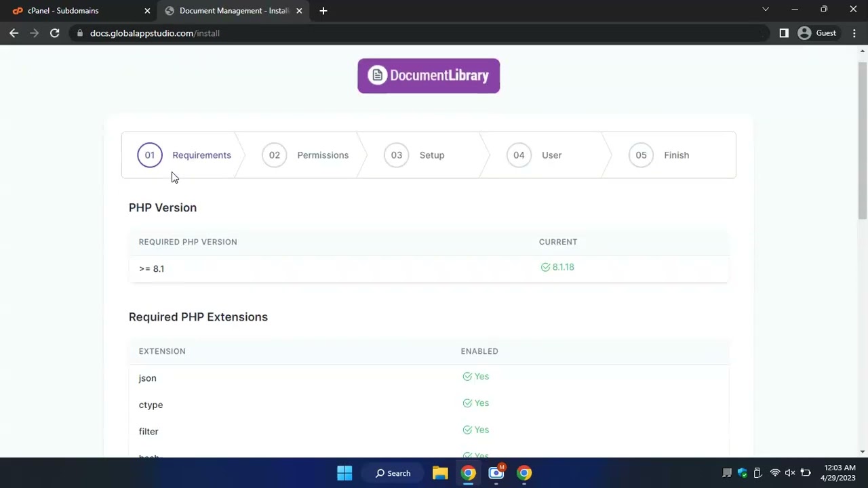Screen dimensions: 868x488
Task: Click the muted volume icon in tray
Action: [x=790, y=473]
